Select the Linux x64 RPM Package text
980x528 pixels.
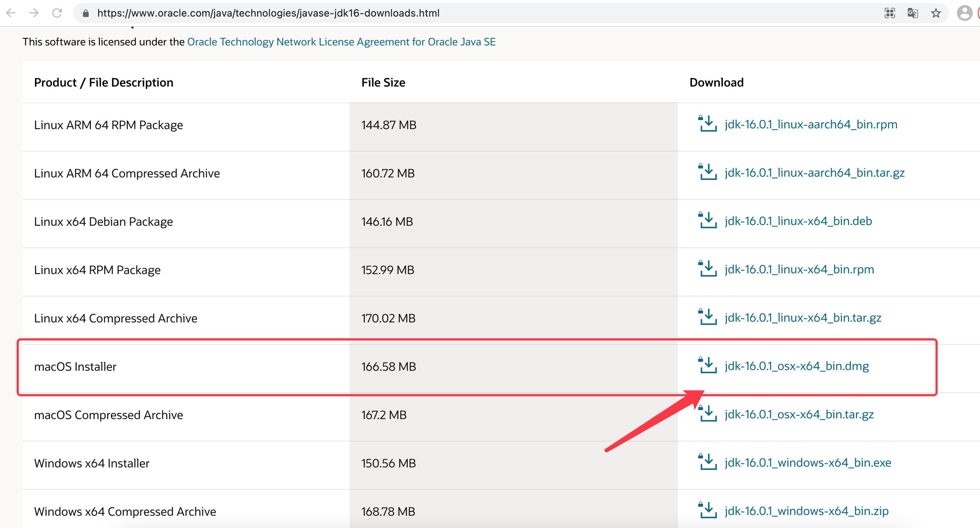[97, 270]
